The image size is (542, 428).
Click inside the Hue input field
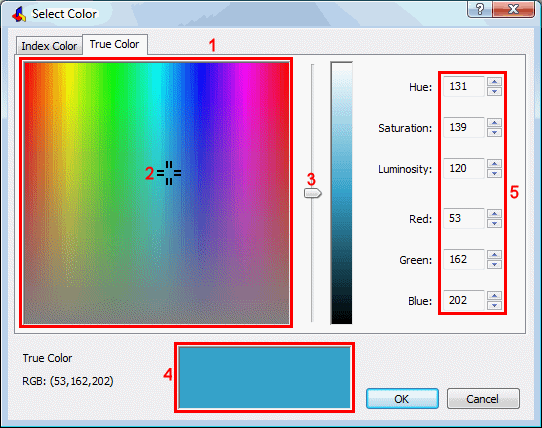pyautogui.click(x=464, y=86)
